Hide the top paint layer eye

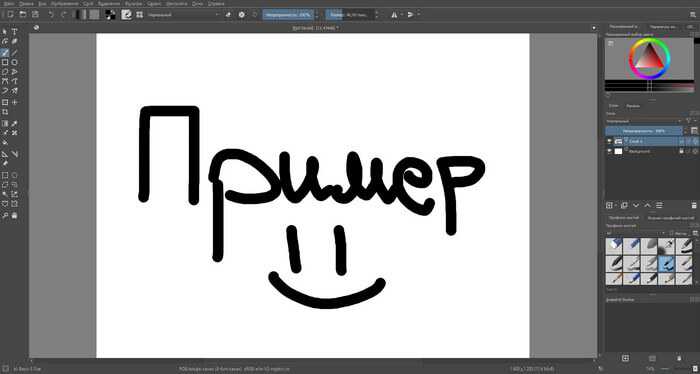pyautogui.click(x=609, y=141)
